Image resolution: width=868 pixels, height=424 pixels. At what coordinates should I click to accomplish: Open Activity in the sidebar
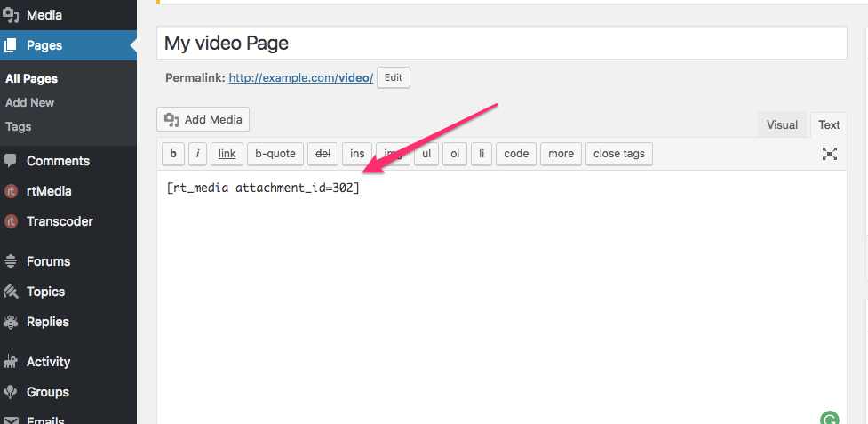coord(48,362)
